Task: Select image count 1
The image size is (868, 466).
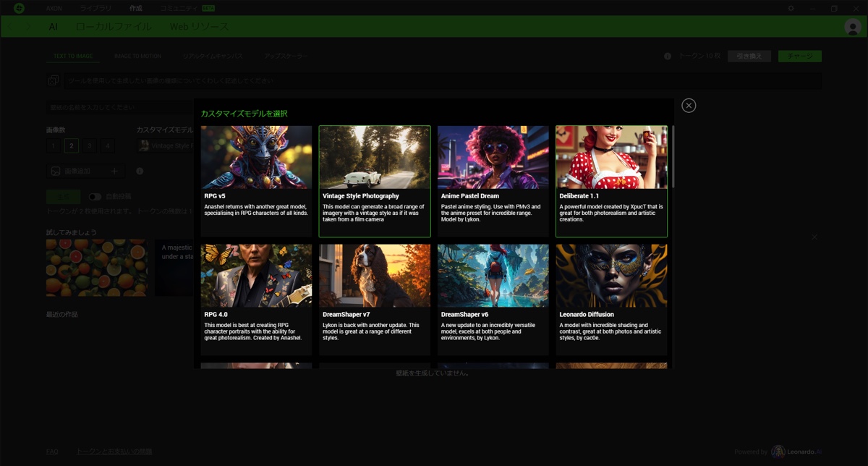Action: 54,146
